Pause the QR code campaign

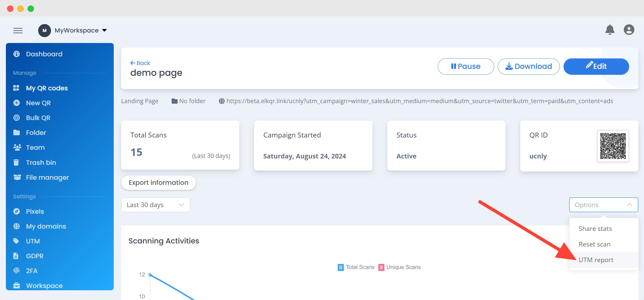(x=465, y=67)
